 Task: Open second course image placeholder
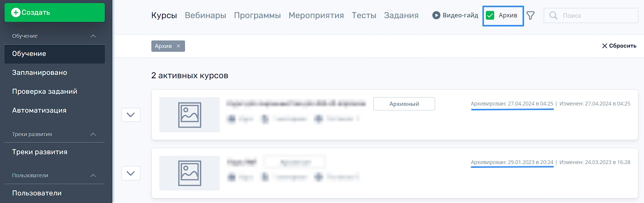coord(190,173)
